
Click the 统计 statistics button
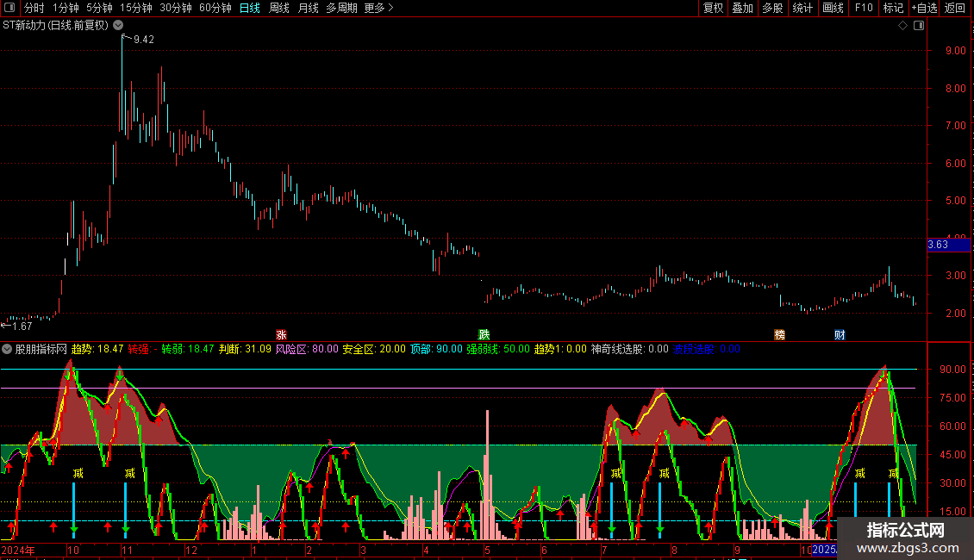point(802,8)
